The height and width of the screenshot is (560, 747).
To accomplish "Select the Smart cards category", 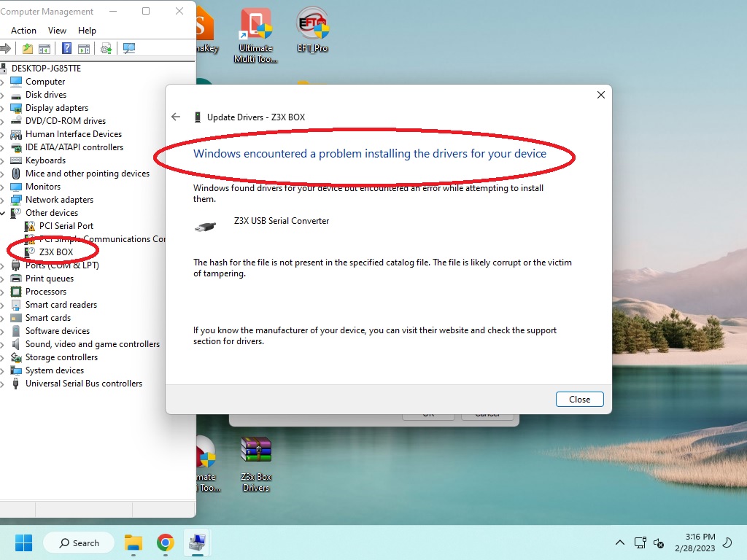I will (x=47, y=318).
